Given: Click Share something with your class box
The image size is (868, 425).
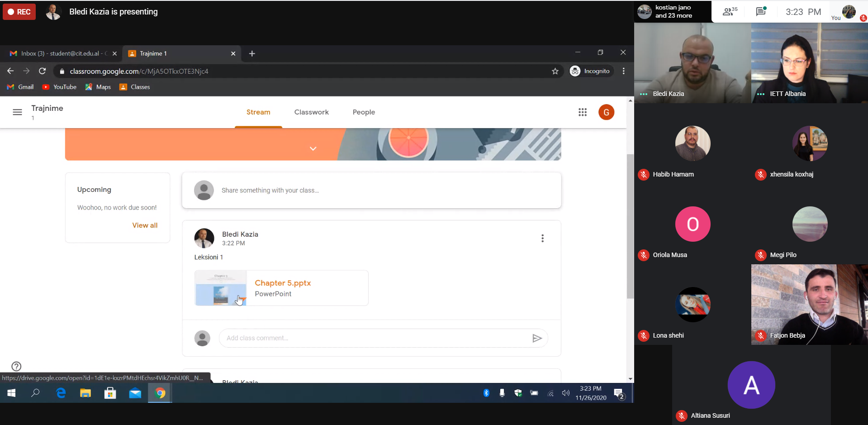Looking at the screenshot, I should [x=371, y=191].
